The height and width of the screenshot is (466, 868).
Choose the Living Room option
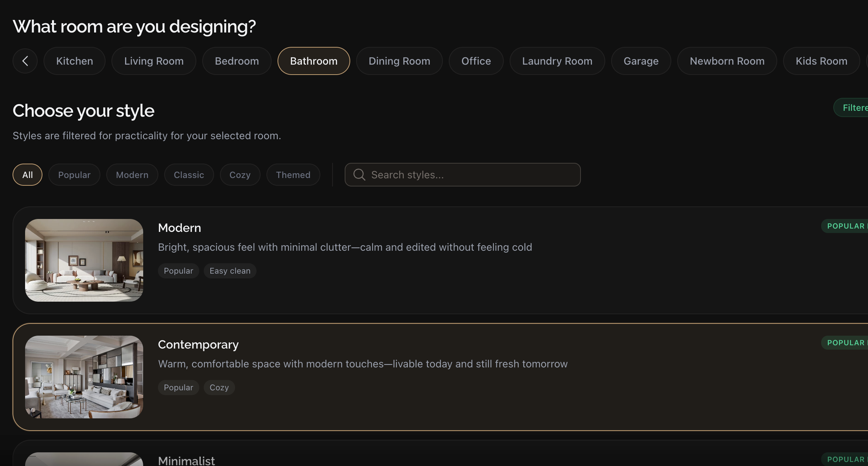pos(154,61)
